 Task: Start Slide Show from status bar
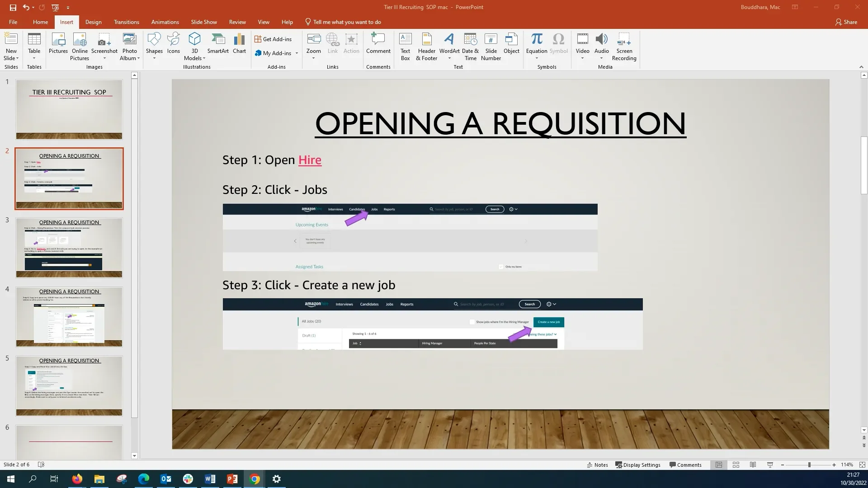769,465
